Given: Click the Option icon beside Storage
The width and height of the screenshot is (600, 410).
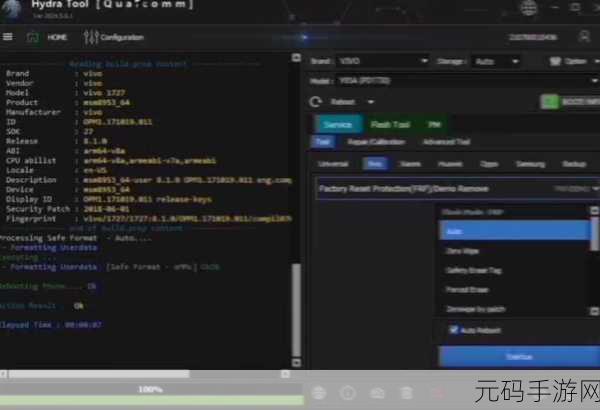Looking at the screenshot, I should (555, 61).
